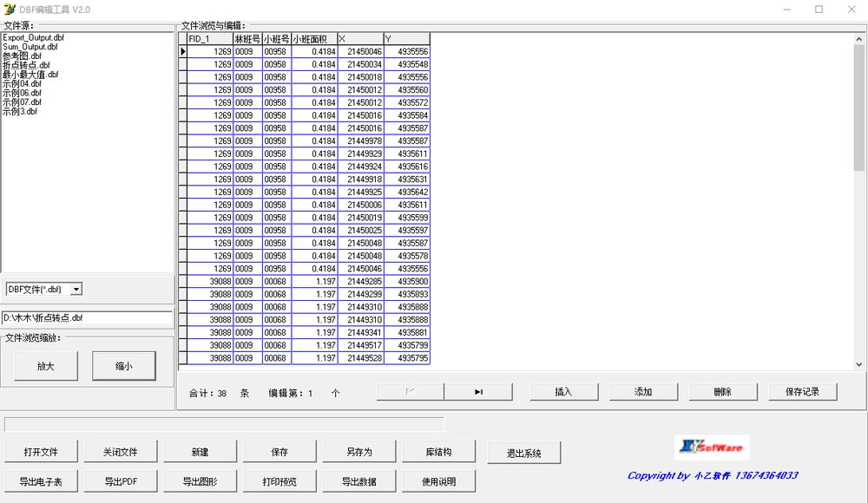Select 示例06.dbf in file list

23,93
